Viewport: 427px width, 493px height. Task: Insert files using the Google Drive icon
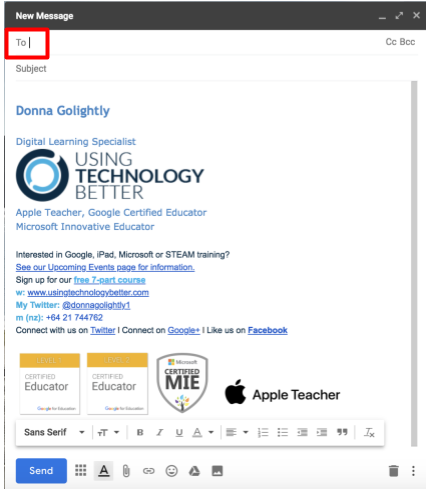[194, 471]
